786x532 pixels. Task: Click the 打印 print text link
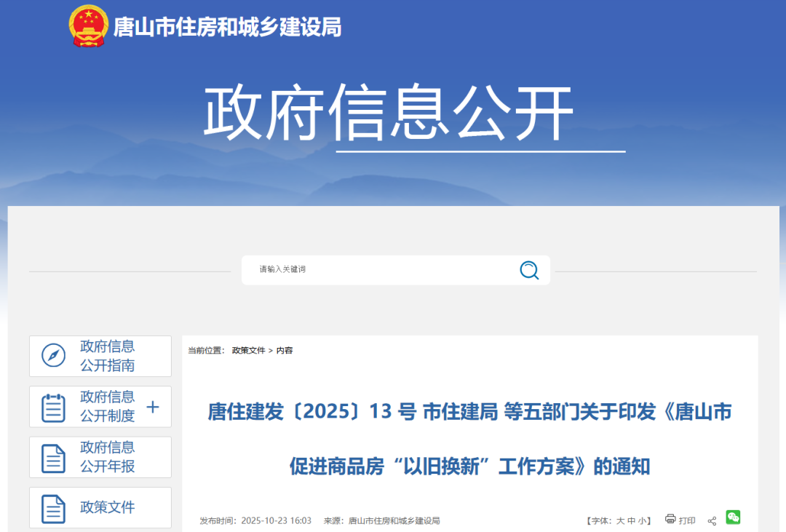(x=687, y=521)
